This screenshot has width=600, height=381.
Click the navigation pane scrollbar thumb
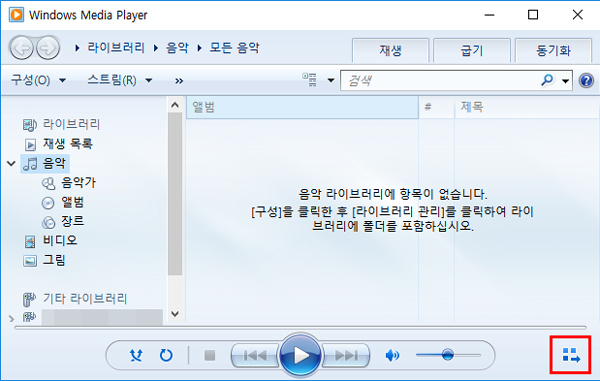[175, 194]
